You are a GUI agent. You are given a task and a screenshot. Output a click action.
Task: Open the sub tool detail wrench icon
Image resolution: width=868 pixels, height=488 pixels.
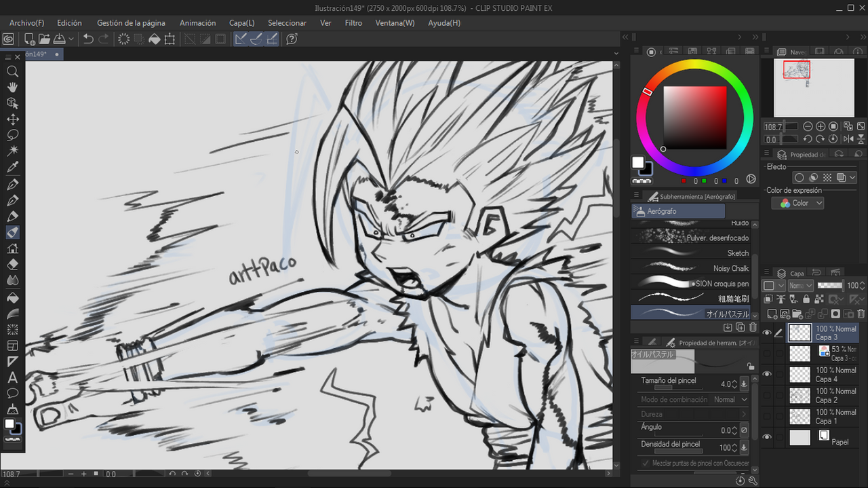[x=753, y=481]
